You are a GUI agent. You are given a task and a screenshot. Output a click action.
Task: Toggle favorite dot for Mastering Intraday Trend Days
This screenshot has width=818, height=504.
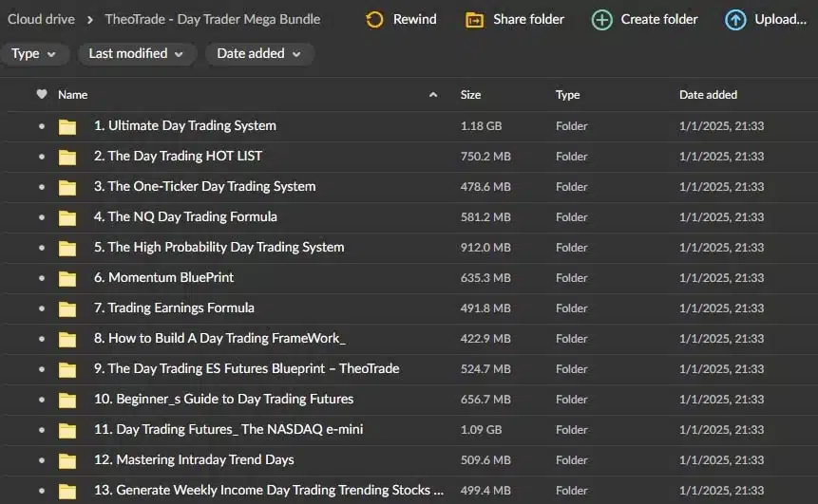coord(42,460)
